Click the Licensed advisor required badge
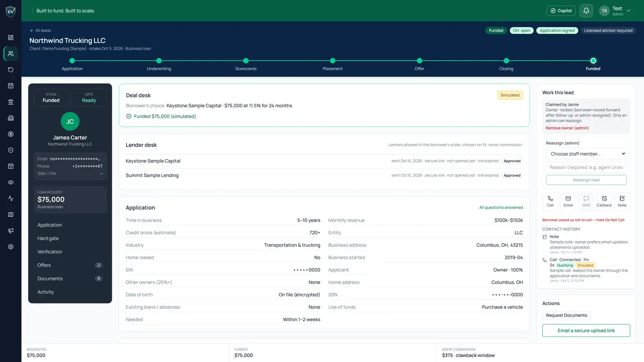This screenshot has width=644, height=362. (608, 30)
